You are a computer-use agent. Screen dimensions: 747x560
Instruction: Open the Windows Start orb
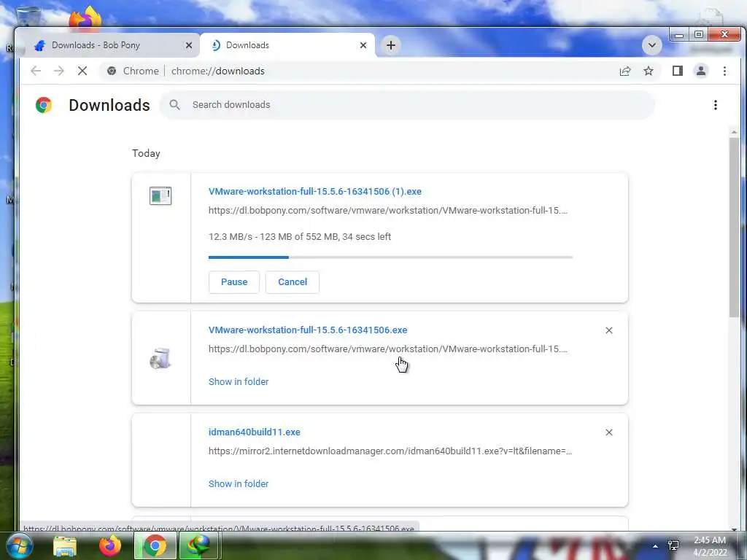19,545
